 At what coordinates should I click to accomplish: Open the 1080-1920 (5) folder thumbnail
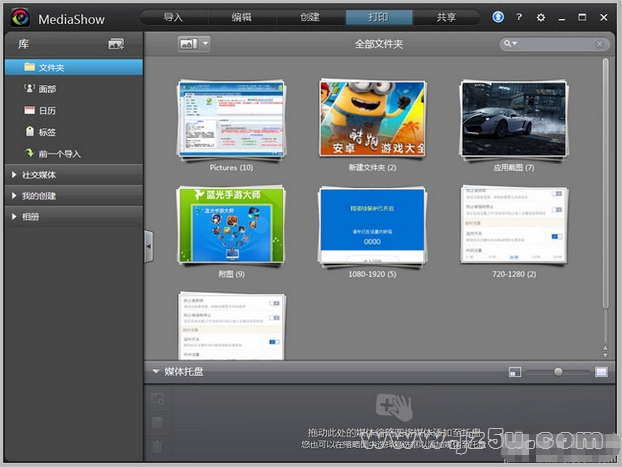coord(372,226)
